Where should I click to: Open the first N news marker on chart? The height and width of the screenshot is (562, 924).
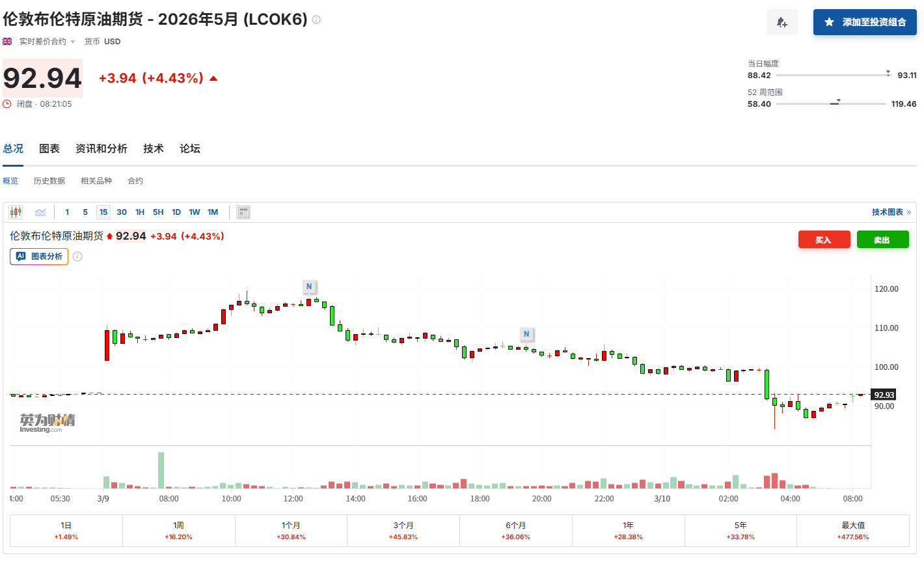pyautogui.click(x=309, y=287)
